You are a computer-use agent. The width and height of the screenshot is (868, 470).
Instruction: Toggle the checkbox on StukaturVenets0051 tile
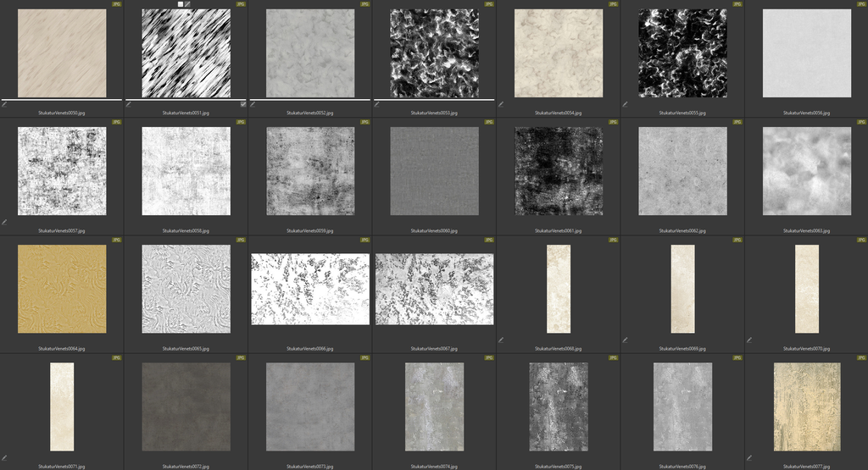(x=243, y=104)
